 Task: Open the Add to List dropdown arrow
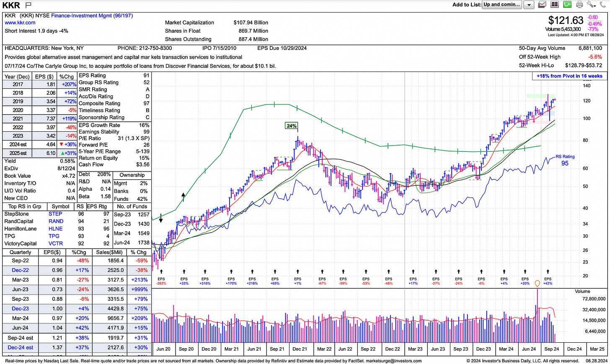529,5
